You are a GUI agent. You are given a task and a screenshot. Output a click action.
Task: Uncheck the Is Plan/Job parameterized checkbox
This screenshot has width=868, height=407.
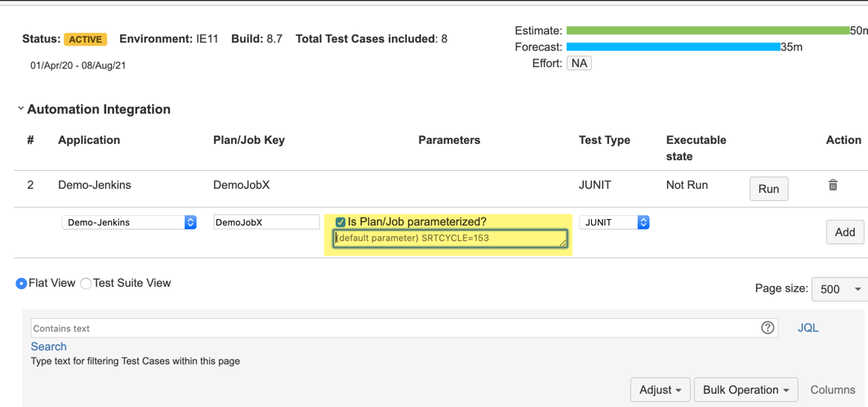coord(341,222)
